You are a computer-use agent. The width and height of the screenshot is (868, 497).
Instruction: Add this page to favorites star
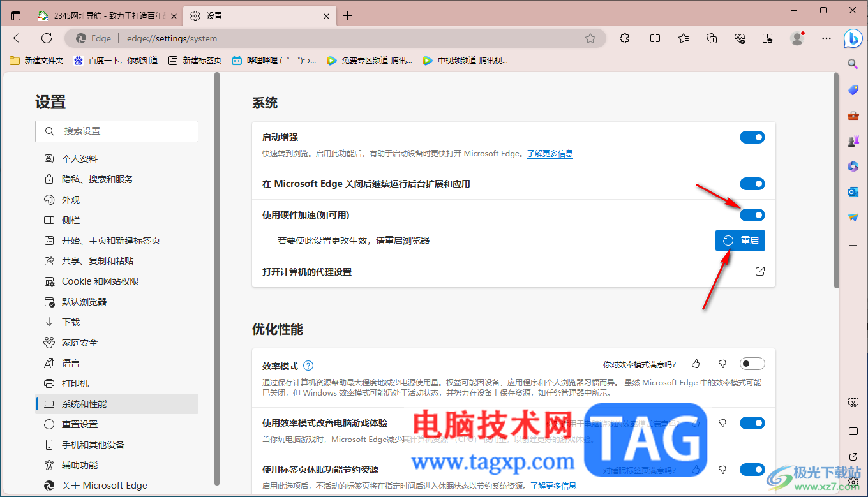coord(590,38)
